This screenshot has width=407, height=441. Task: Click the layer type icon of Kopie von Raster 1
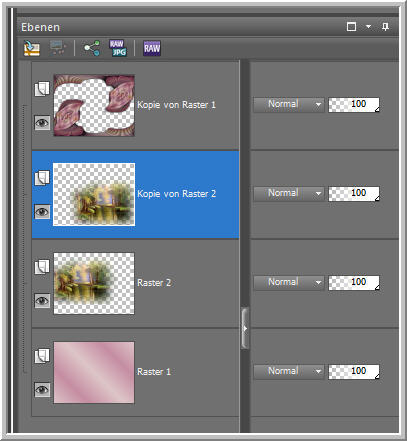pyautogui.click(x=42, y=89)
